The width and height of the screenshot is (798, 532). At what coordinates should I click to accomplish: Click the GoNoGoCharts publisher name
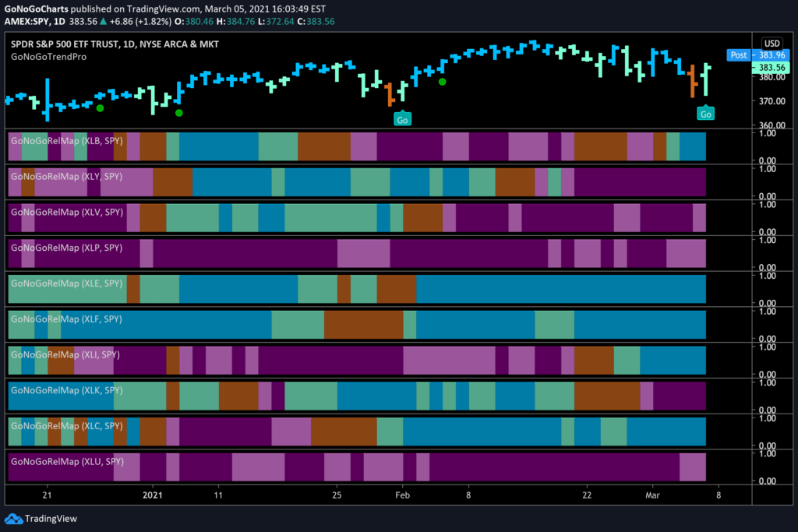pos(36,9)
